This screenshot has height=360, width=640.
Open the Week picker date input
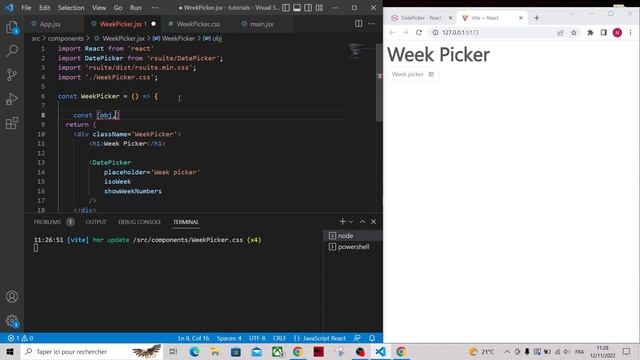point(413,74)
